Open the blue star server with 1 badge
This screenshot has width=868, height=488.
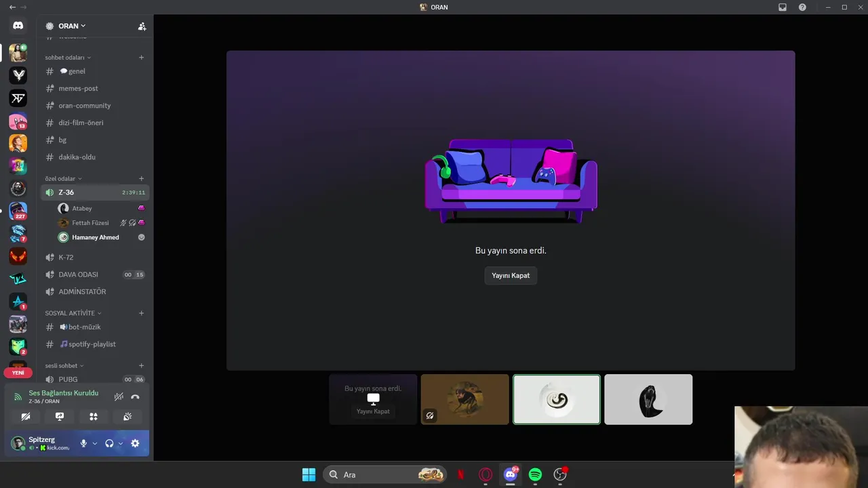(x=18, y=302)
